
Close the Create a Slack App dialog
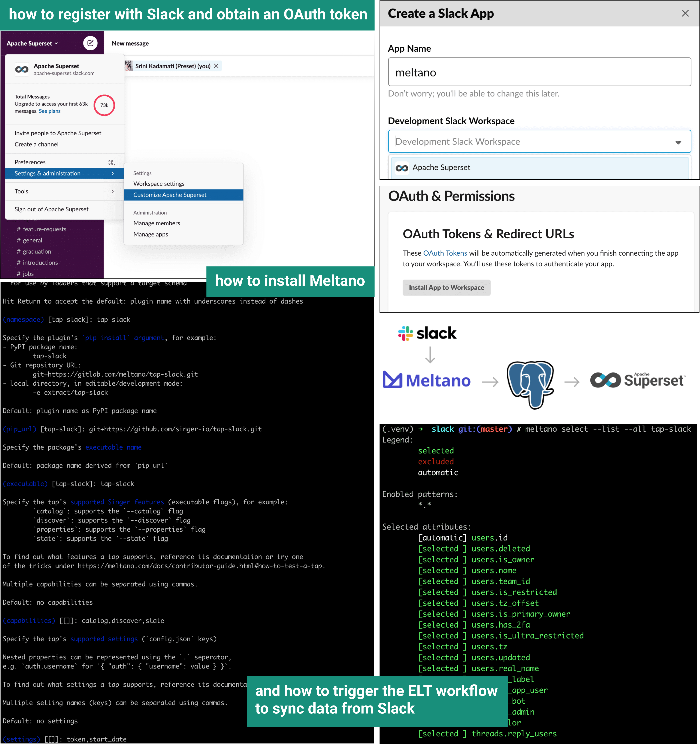coord(685,13)
